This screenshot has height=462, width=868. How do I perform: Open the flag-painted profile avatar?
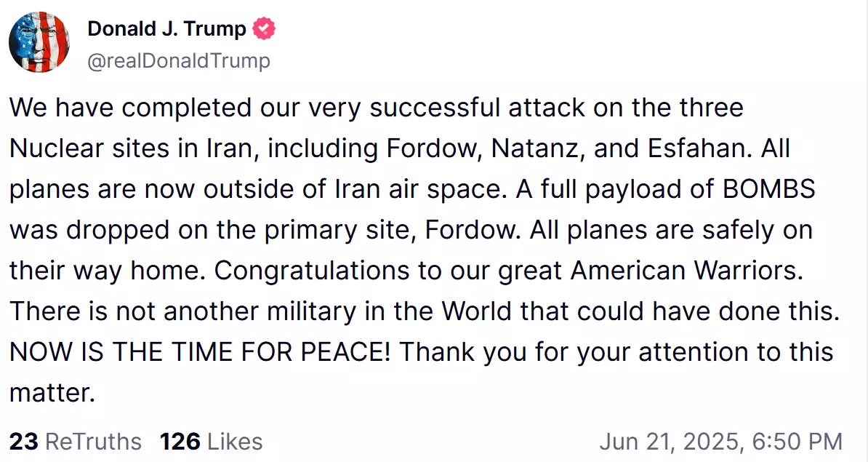(x=39, y=42)
